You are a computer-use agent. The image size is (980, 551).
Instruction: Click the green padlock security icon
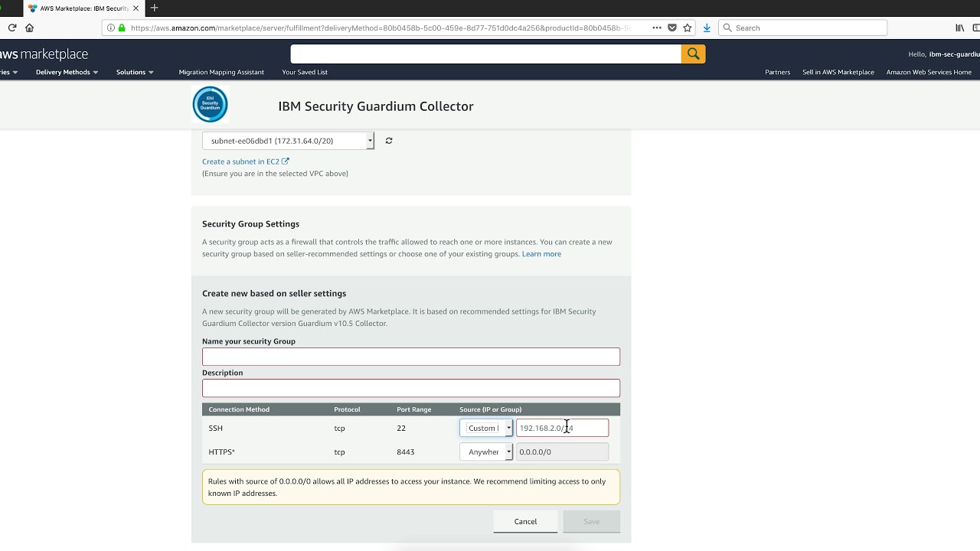click(x=122, y=28)
